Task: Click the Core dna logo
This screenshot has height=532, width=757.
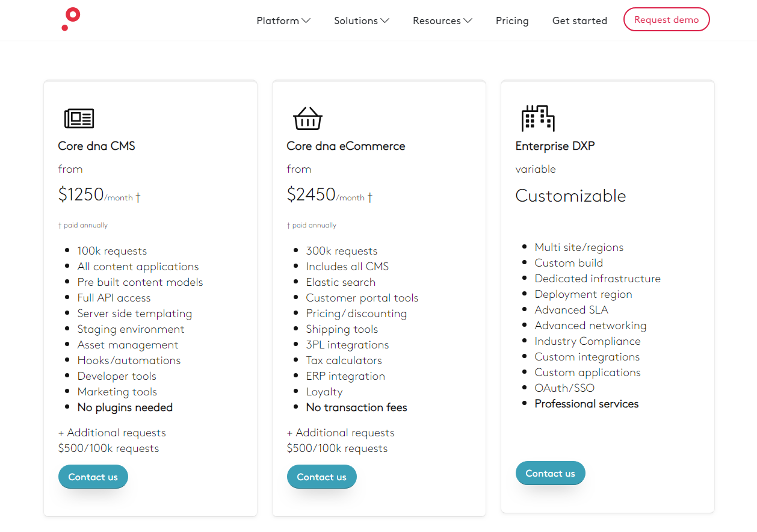Action: coord(70,19)
